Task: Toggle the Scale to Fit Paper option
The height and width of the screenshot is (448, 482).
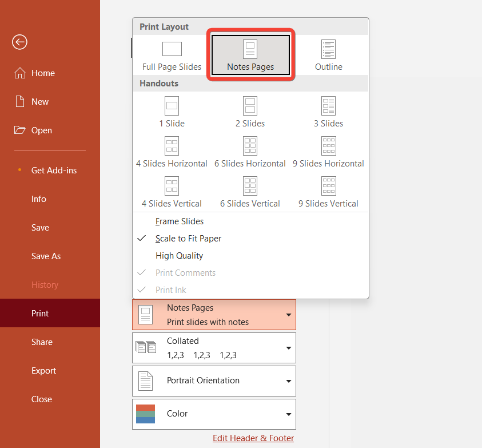Action: [188, 239]
